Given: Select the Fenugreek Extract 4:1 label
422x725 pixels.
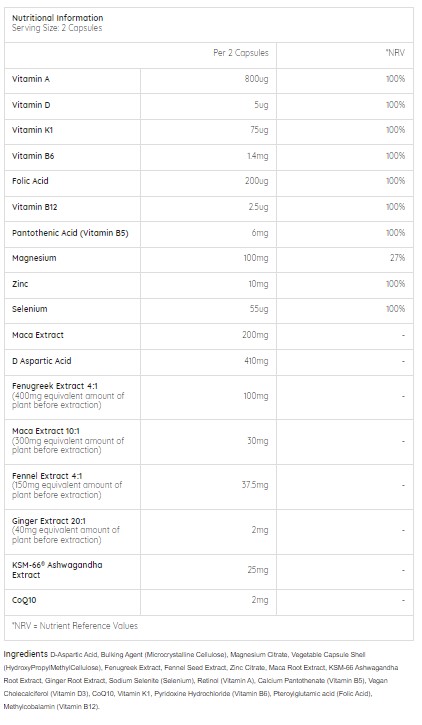Looking at the screenshot, I should pos(55,386).
